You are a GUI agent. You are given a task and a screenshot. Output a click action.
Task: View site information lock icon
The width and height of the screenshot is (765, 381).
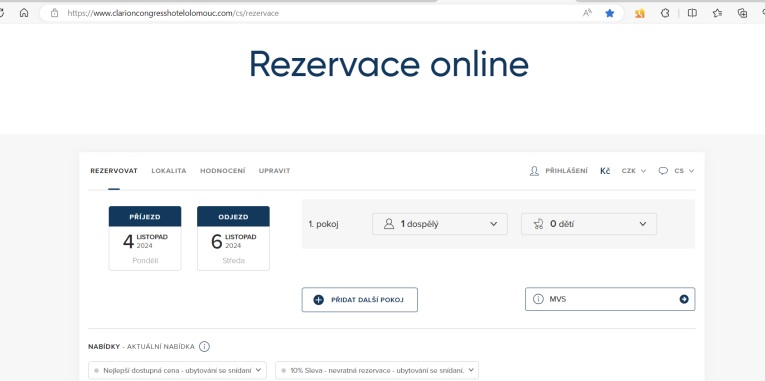click(x=54, y=13)
